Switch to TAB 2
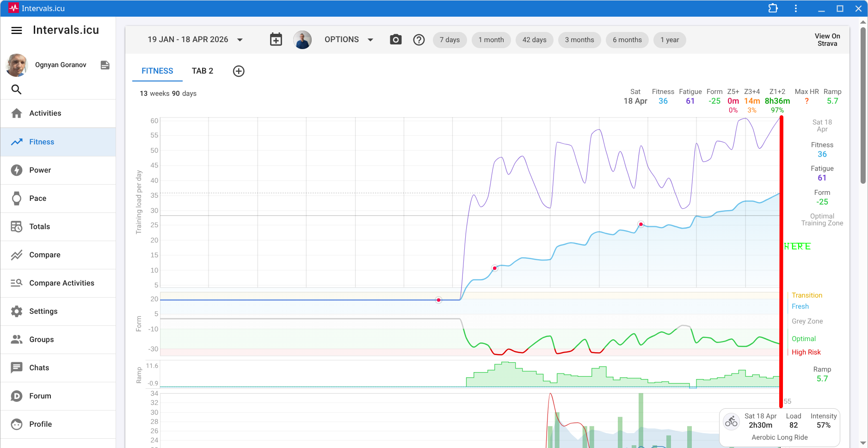The width and height of the screenshot is (868, 448). click(x=203, y=71)
